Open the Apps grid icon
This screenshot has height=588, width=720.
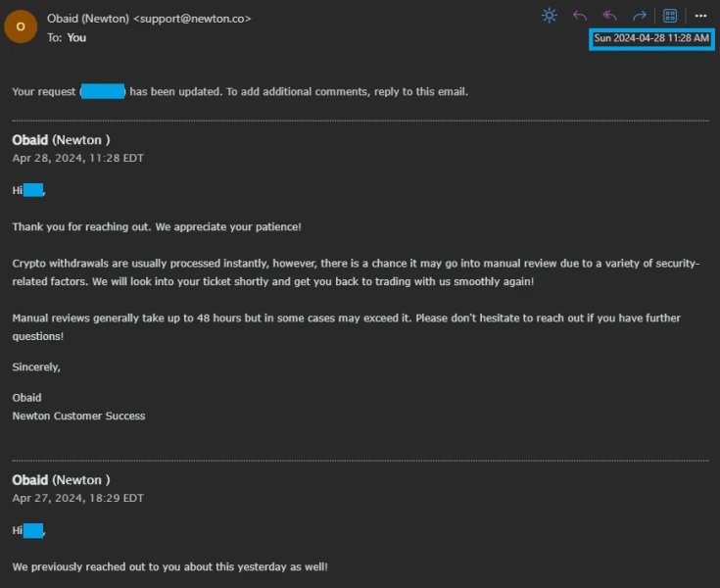pos(670,16)
